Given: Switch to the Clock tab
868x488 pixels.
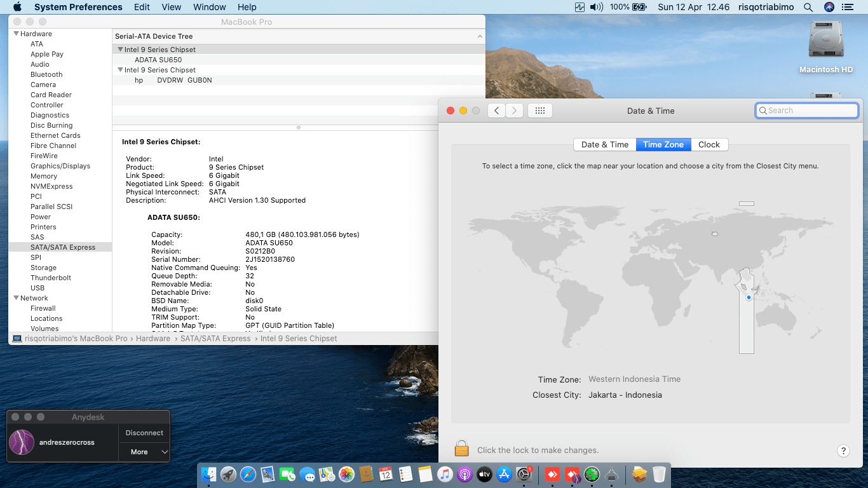Looking at the screenshot, I should (x=709, y=145).
